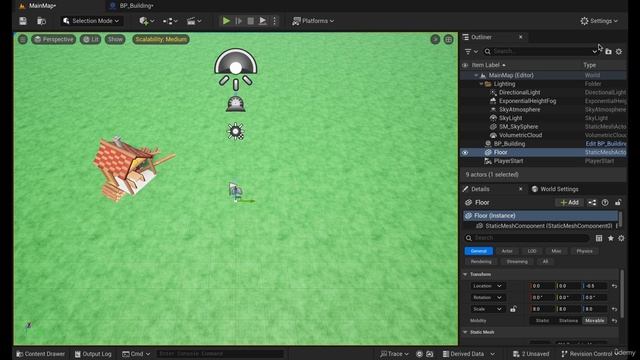
Task: Open the Platforms dropdown
Action: [313, 21]
